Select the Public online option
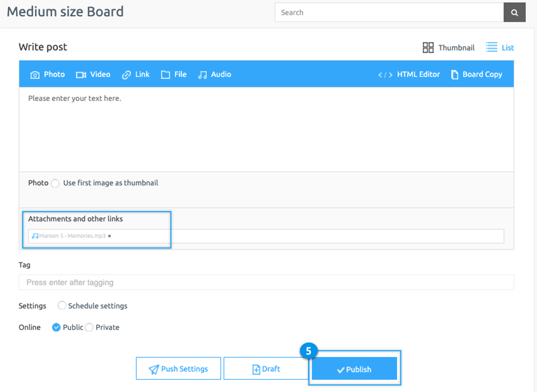 point(56,327)
